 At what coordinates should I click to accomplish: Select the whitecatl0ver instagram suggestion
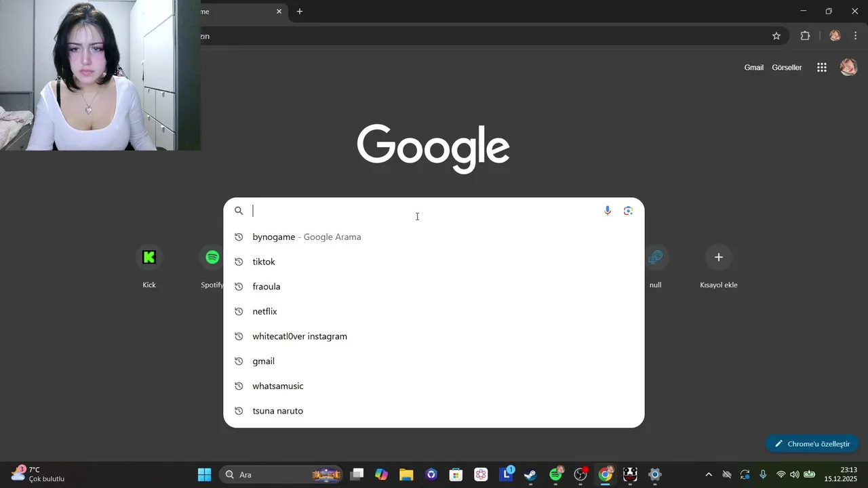pos(434,336)
